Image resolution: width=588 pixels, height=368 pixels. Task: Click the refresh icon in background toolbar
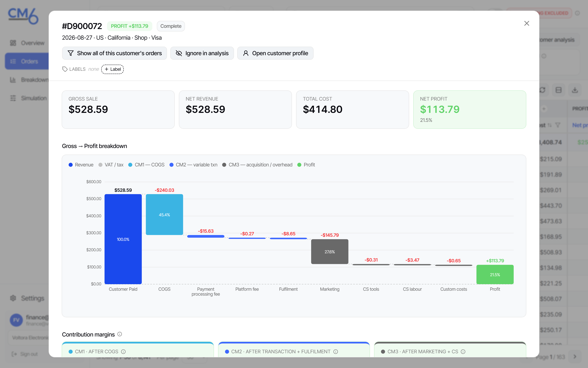click(542, 90)
